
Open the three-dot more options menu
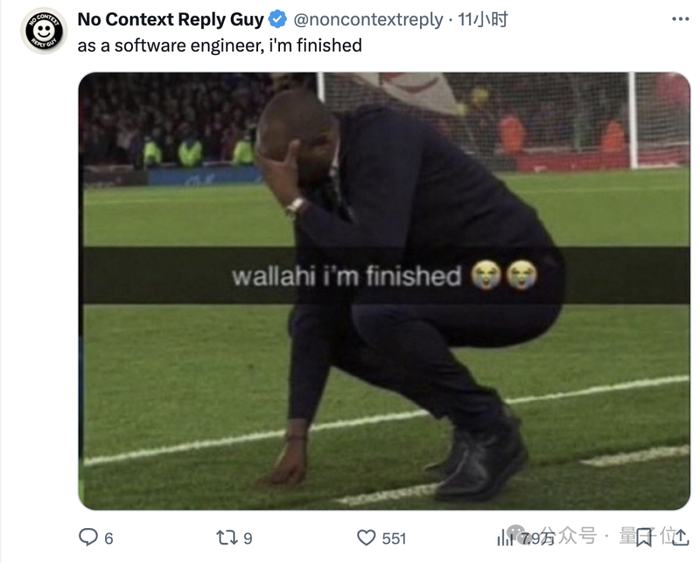point(680,19)
